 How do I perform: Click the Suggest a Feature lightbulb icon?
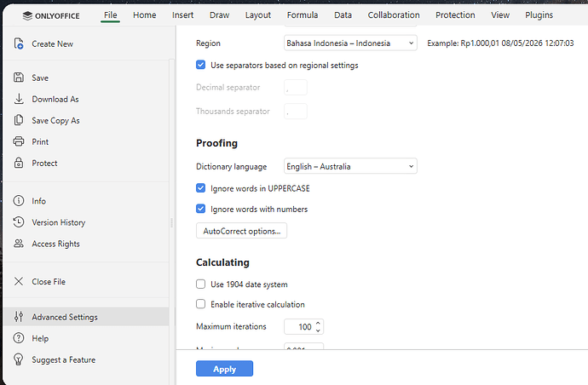pyautogui.click(x=19, y=359)
